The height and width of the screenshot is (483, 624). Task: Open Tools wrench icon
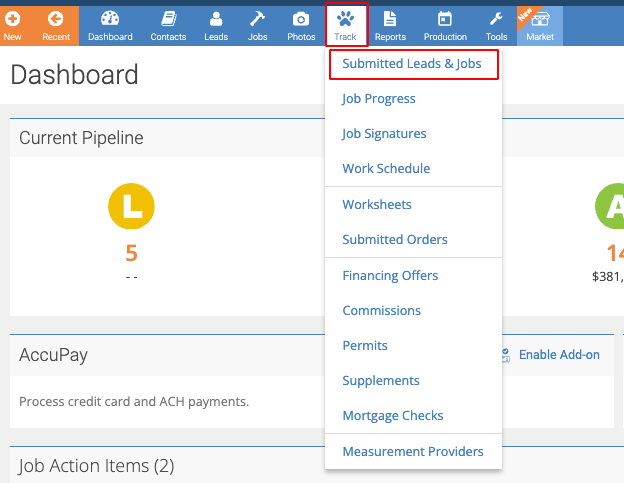[496, 18]
